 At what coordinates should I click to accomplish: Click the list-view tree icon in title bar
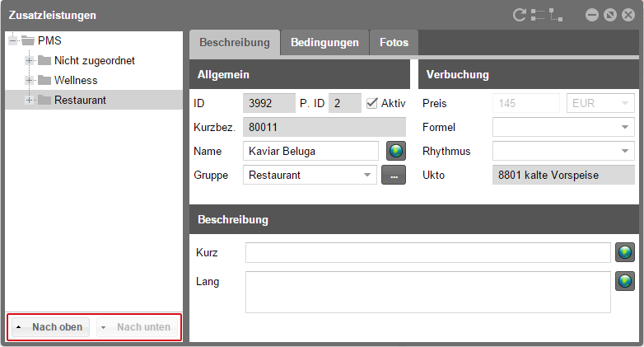(538, 15)
